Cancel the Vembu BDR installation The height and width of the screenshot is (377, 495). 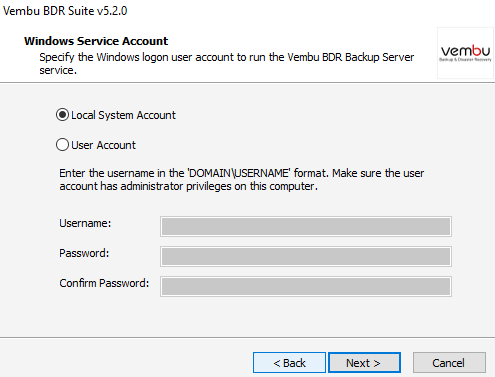click(449, 363)
